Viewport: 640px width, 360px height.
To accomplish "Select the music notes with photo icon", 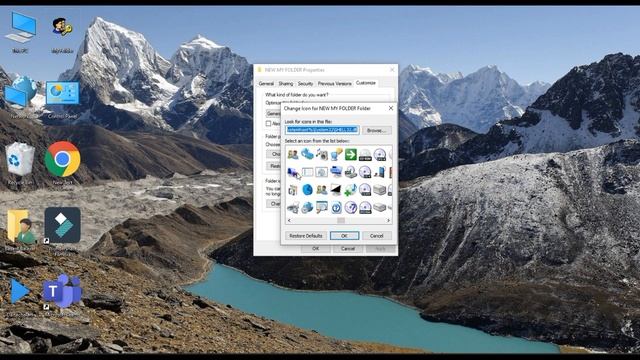I will coord(322,154).
